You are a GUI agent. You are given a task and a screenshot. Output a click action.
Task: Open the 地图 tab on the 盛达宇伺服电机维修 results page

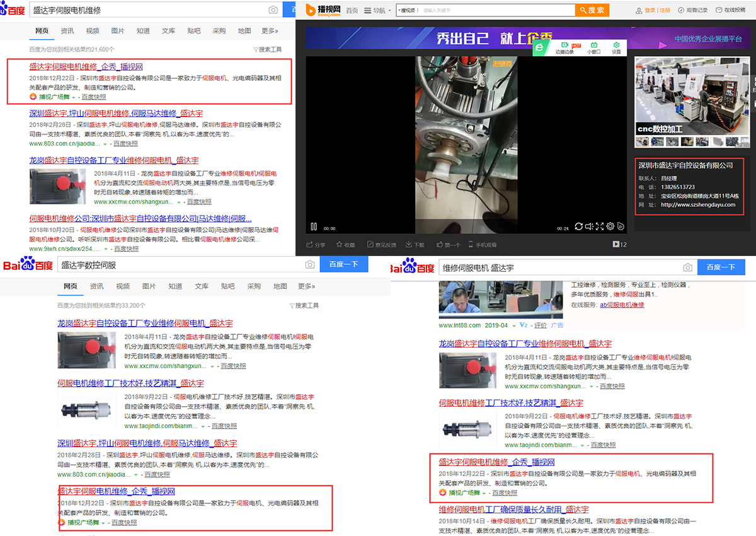click(x=244, y=31)
